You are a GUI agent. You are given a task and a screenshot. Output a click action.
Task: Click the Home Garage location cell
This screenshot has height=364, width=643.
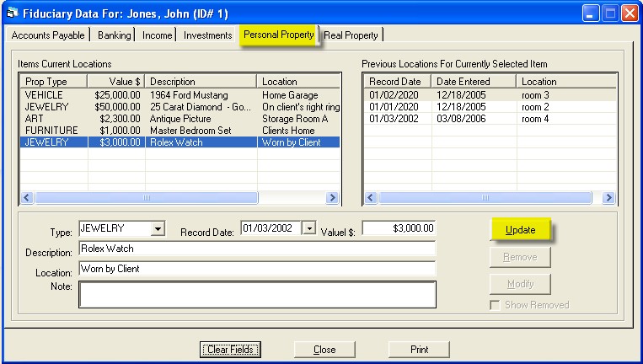(x=291, y=95)
